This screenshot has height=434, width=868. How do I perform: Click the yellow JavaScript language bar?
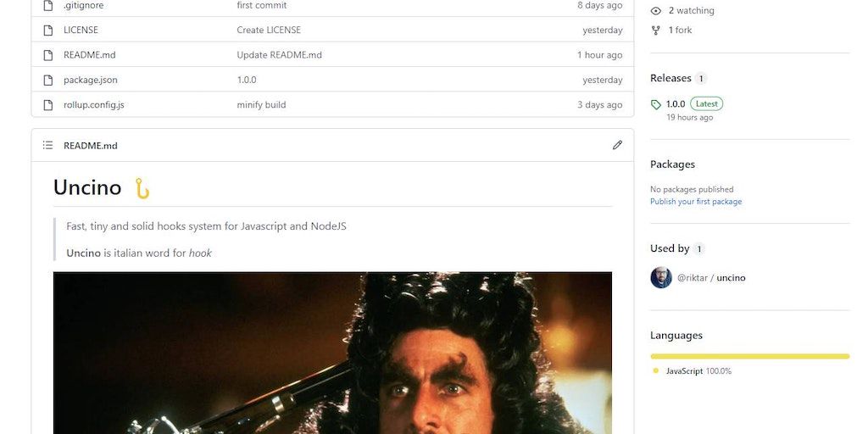(749, 357)
